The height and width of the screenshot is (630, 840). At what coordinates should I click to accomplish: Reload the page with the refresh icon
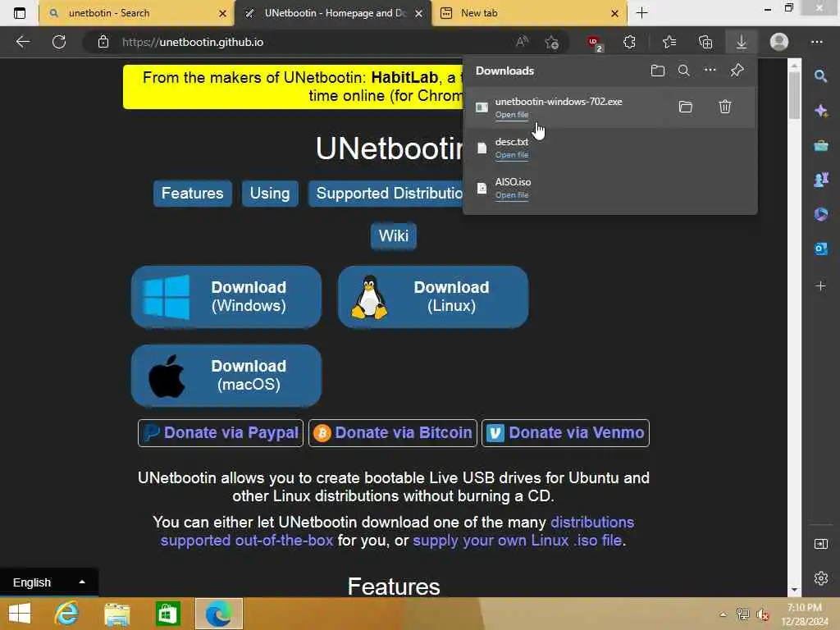click(x=59, y=42)
